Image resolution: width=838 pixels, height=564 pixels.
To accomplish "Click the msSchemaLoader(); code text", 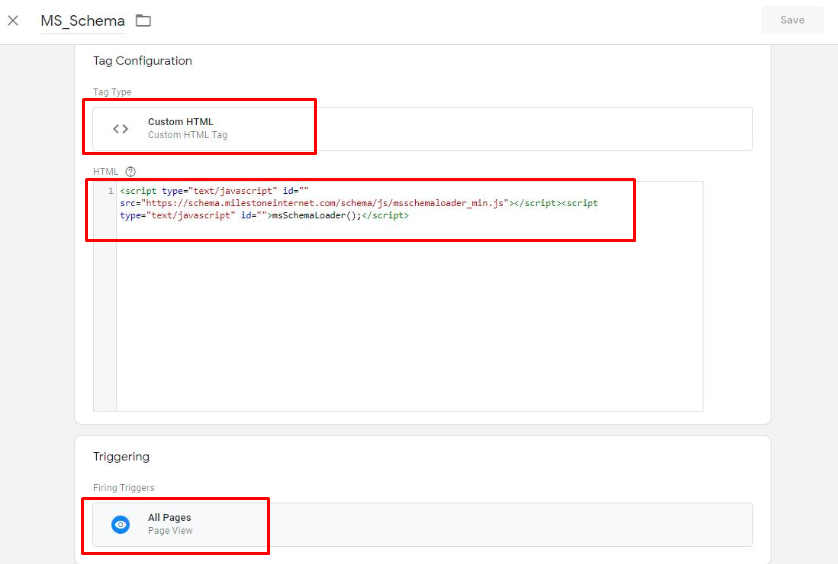I will [317, 215].
